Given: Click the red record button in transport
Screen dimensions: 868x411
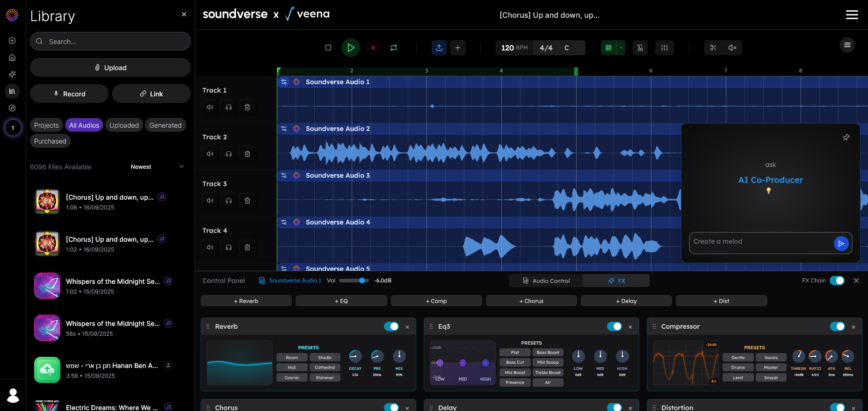Looking at the screenshot, I should 373,48.
